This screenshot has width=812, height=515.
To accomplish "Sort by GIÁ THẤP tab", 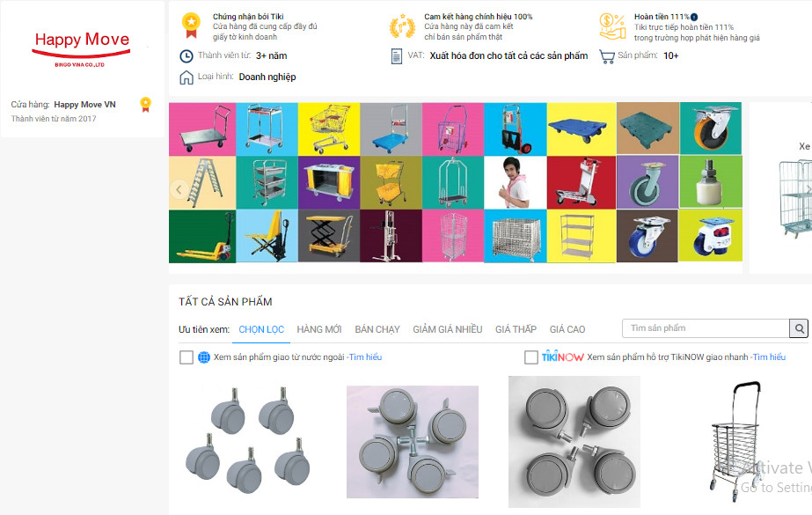I will pos(516,329).
